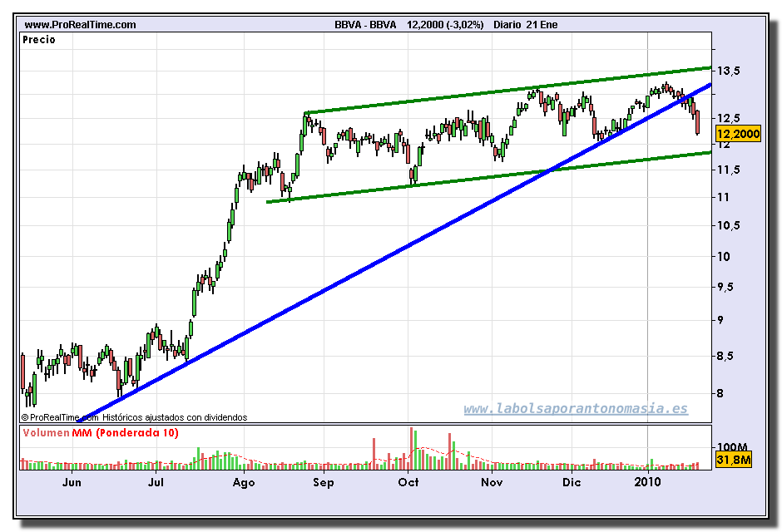Click the Nov month label
The height and width of the screenshot is (532, 782).
492,482
